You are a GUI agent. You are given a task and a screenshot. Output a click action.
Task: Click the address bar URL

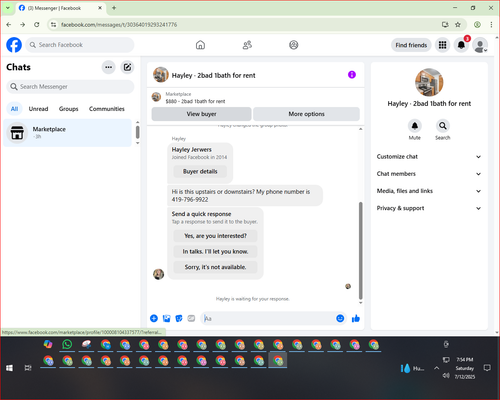[x=119, y=25]
